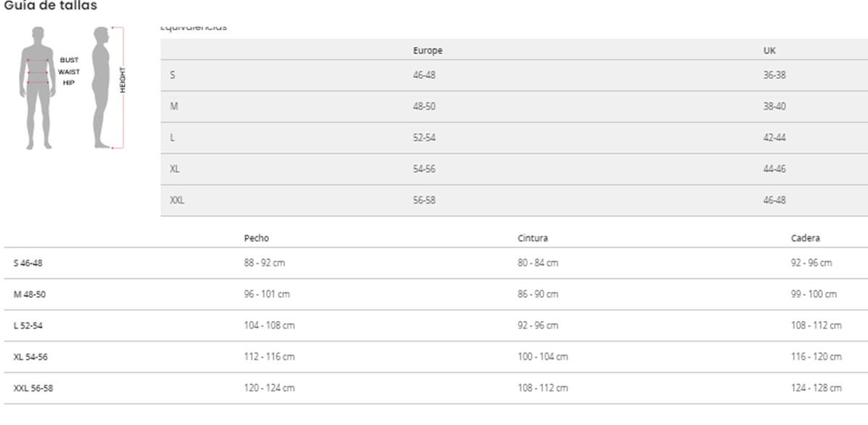868x425 pixels.
Task: Click the S 46-48 row label
Action: pyautogui.click(x=28, y=264)
